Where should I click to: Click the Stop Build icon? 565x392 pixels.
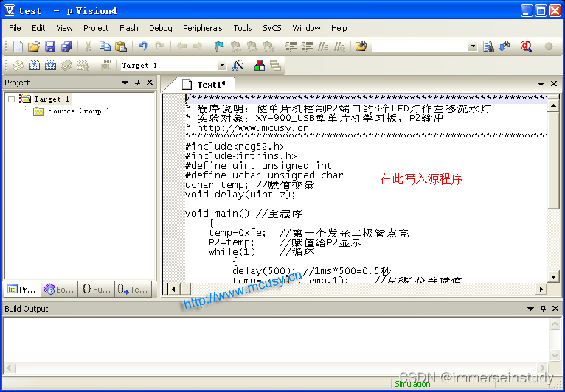(83, 65)
